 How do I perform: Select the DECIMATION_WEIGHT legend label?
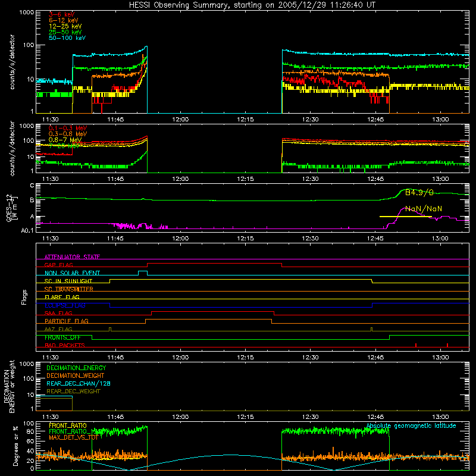76,375
